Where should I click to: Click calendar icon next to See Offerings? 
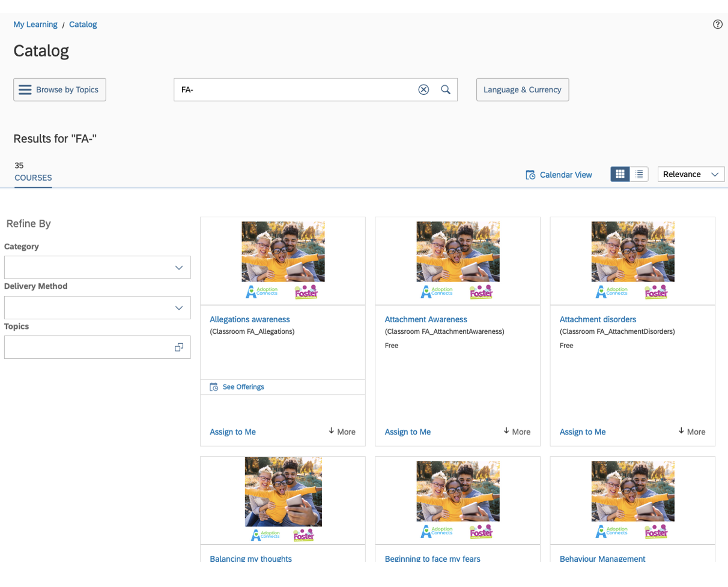click(x=214, y=387)
